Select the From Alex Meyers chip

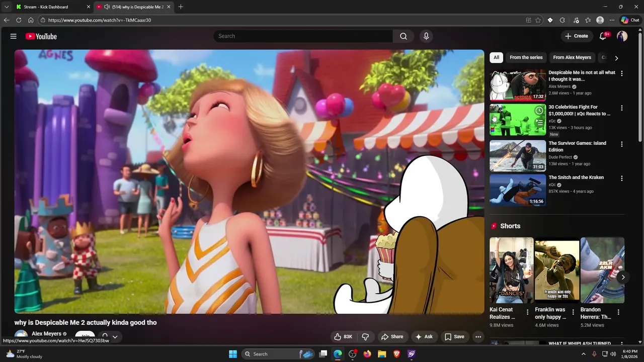(572, 57)
